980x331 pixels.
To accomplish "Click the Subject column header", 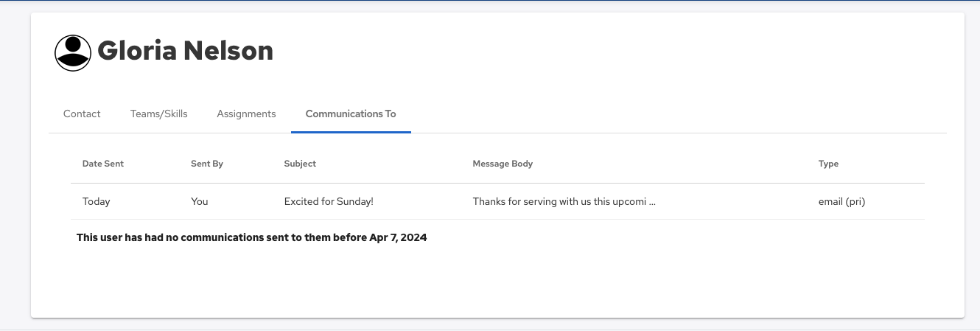I will click(x=300, y=164).
